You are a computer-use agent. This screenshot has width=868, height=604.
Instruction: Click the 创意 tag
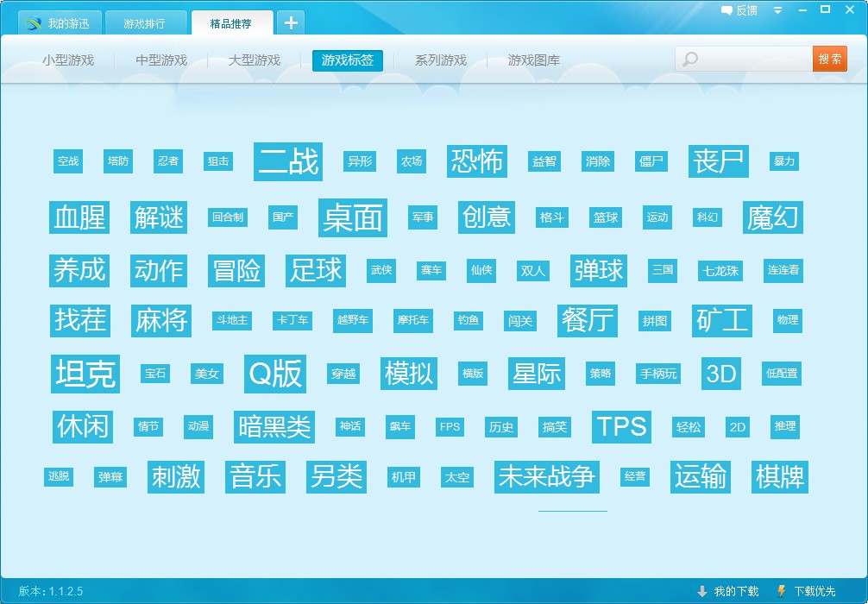[x=487, y=217]
